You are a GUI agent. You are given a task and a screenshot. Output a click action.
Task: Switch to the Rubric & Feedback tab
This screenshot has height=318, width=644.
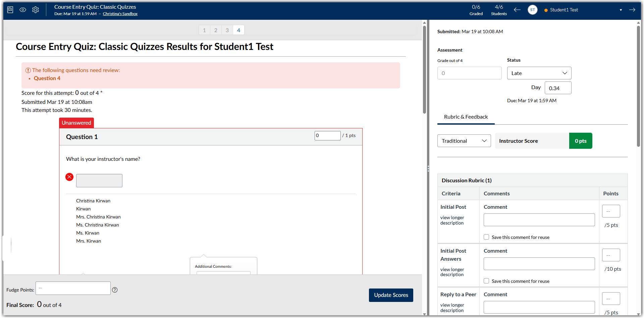click(x=466, y=117)
